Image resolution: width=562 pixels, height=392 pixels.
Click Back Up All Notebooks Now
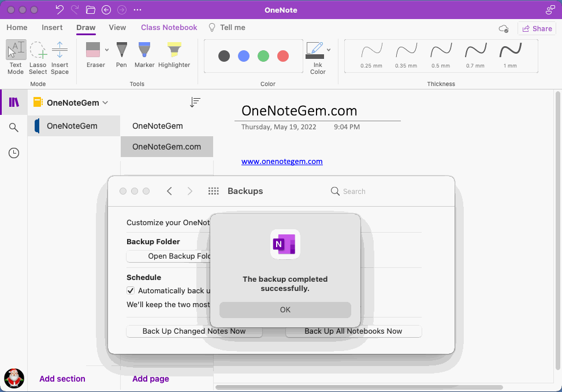(x=353, y=331)
